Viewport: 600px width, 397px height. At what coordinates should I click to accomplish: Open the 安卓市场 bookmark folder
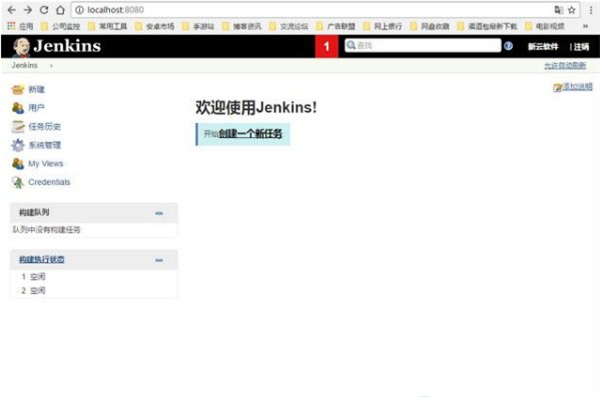[155, 26]
